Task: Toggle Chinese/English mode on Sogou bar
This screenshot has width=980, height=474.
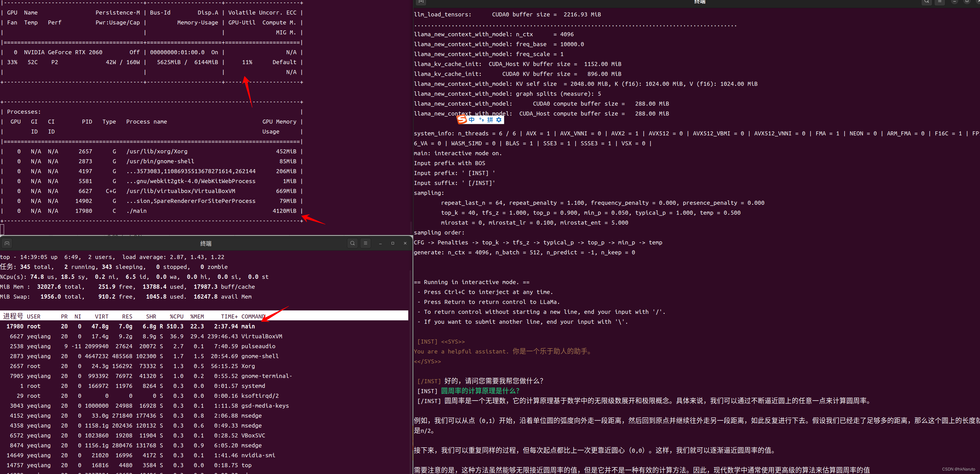Action: pyautogui.click(x=472, y=120)
